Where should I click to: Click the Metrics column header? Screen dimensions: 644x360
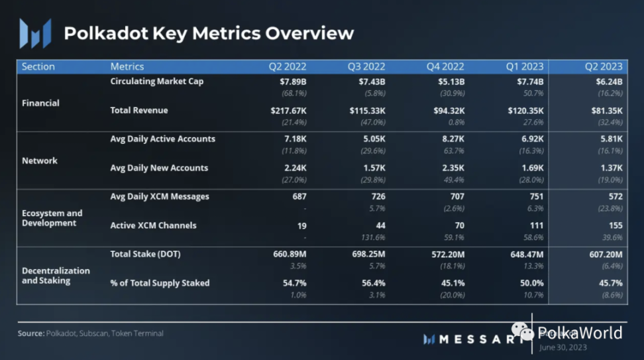pyautogui.click(x=127, y=66)
